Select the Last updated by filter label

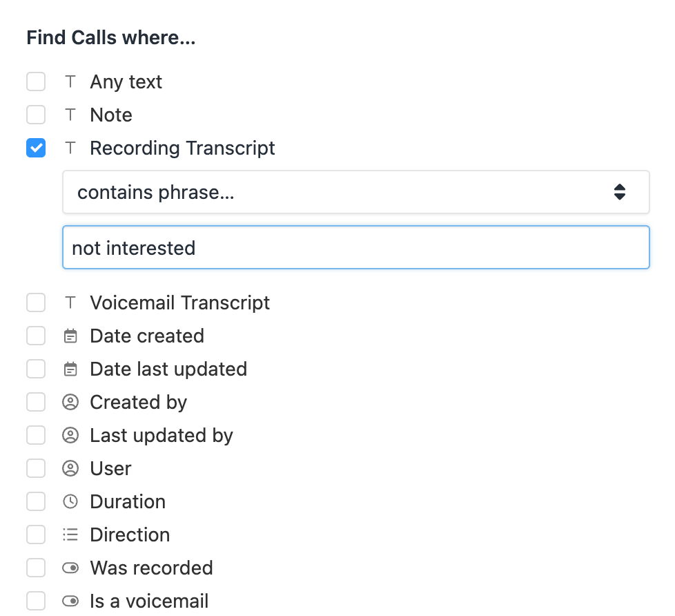point(162,436)
